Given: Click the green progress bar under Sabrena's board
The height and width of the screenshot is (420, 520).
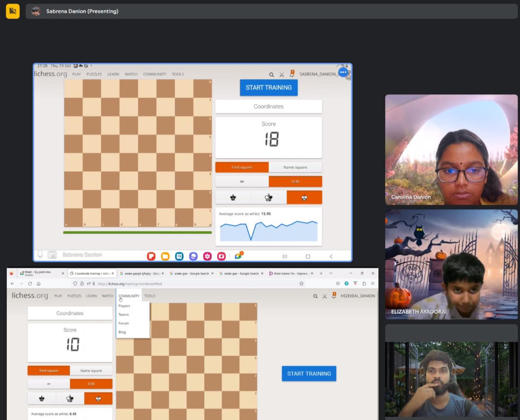Looking at the screenshot, I should click(x=137, y=233).
